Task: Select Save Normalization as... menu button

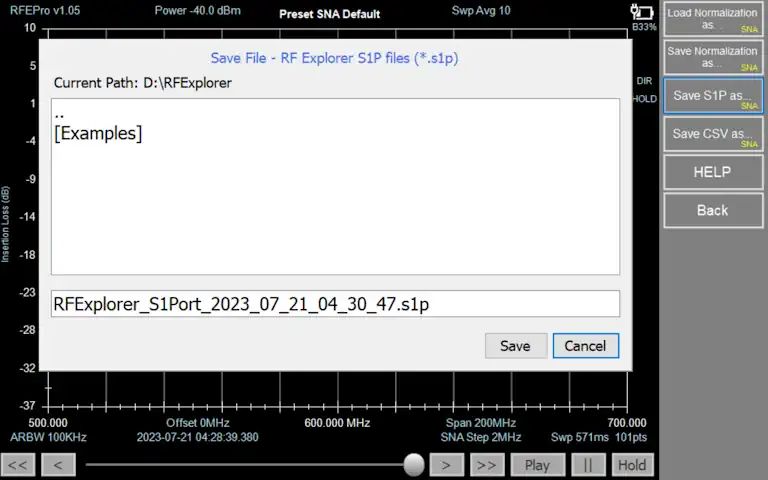Action: coord(712,57)
